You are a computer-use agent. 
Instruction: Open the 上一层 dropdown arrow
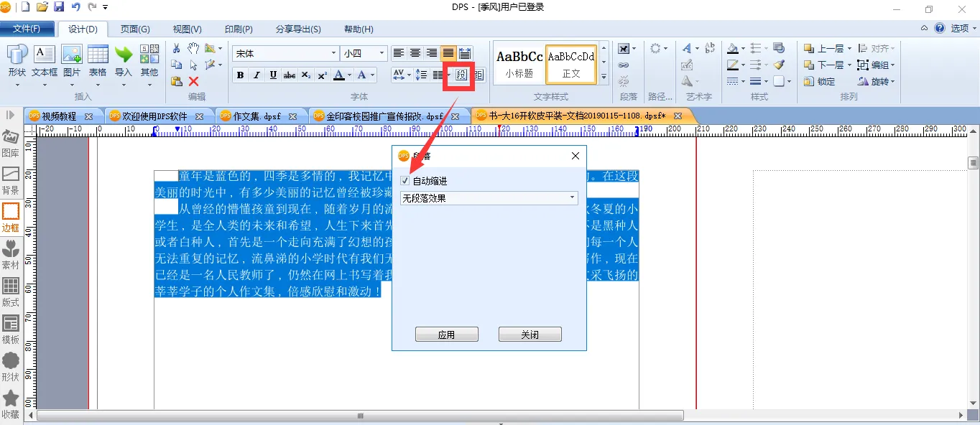849,49
